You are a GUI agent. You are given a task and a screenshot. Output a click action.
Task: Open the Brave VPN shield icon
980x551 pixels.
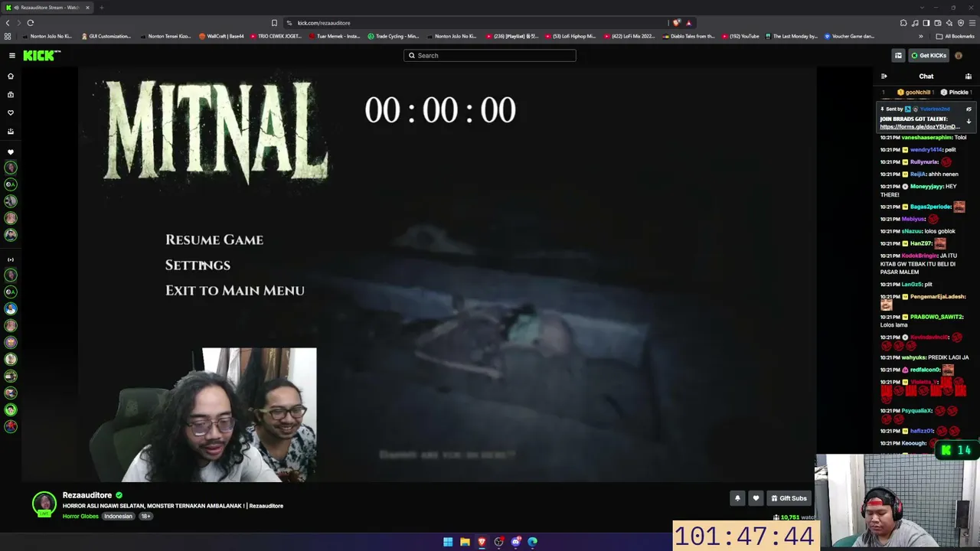[x=961, y=23]
